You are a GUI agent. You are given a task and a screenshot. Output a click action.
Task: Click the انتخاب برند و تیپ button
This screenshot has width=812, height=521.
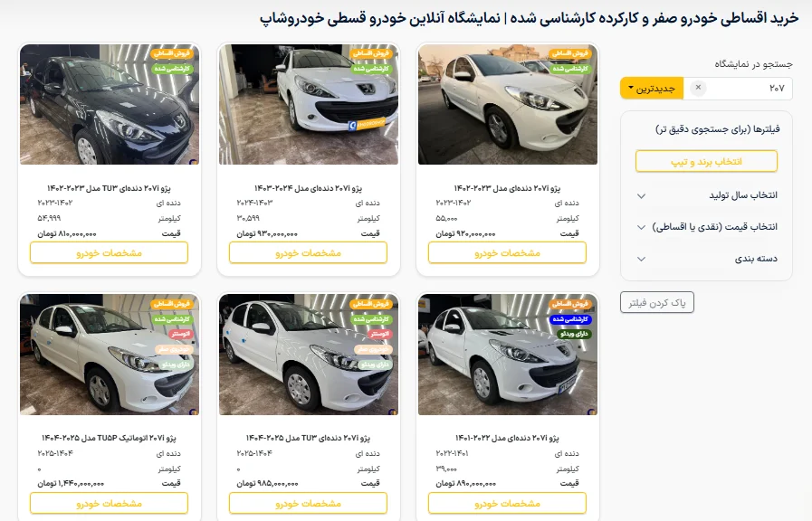[706, 161]
